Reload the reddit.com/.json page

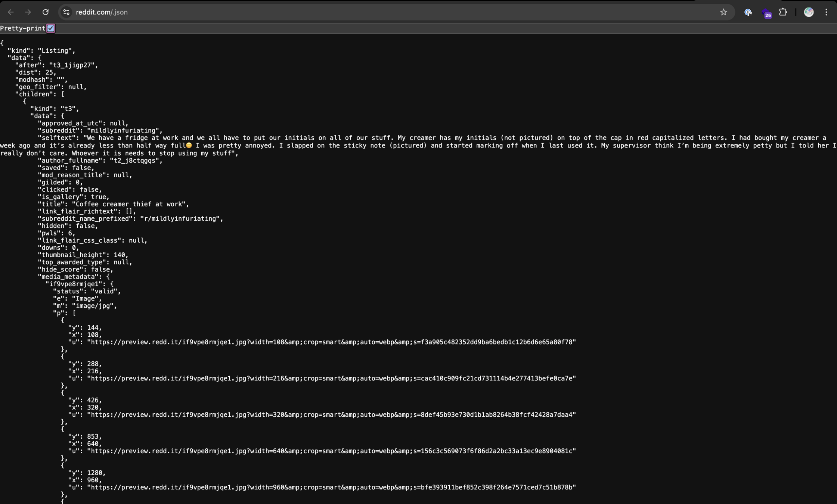(x=46, y=12)
